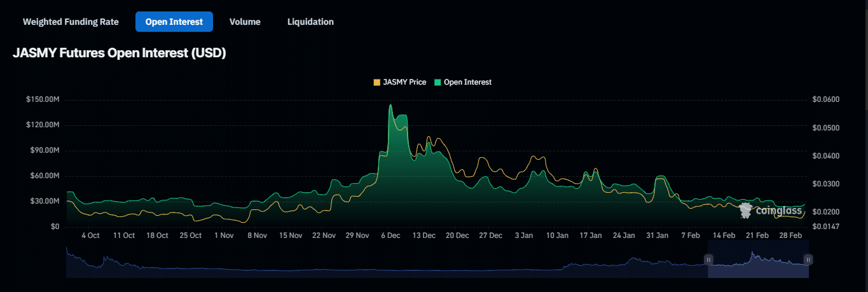
Task: Click the $0.0600 right price axis label
Action: pyautogui.click(x=825, y=100)
